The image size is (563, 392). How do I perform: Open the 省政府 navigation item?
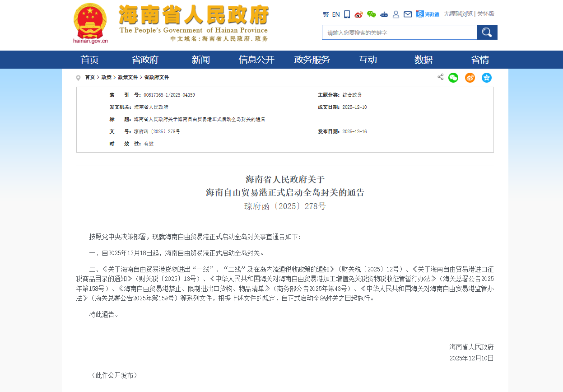pos(145,60)
